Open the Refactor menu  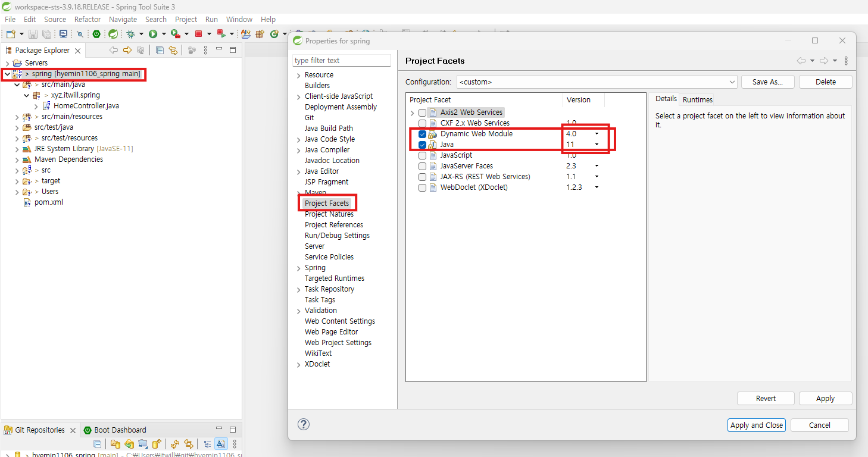[88, 19]
